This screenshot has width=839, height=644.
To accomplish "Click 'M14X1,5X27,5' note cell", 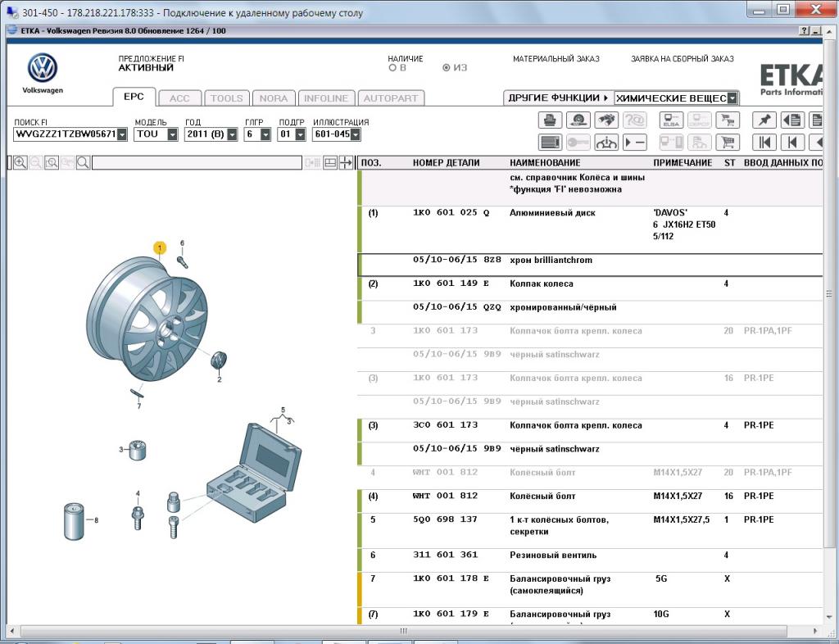I will [x=681, y=519].
